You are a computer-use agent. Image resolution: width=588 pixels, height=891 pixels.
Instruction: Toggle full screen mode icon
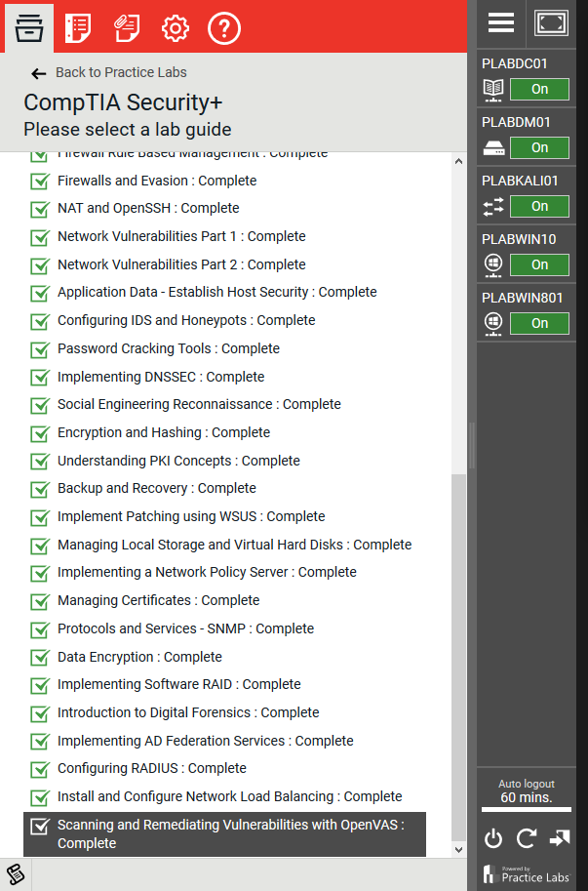[551, 22]
